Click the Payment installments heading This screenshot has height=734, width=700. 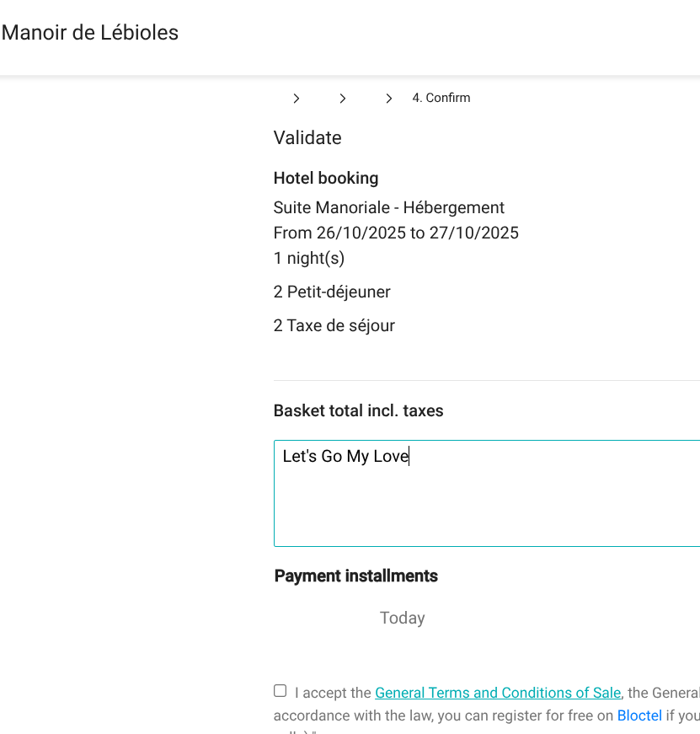point(356,576)
